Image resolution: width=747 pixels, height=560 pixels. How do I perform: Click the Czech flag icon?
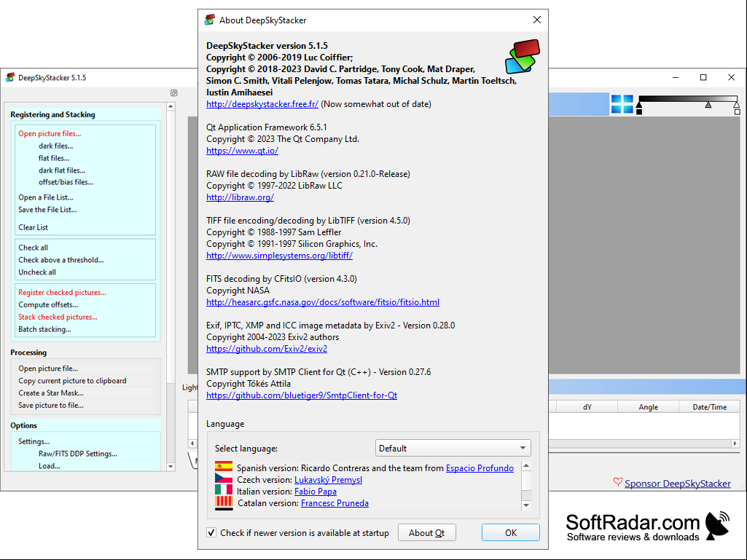coord(224,478)
